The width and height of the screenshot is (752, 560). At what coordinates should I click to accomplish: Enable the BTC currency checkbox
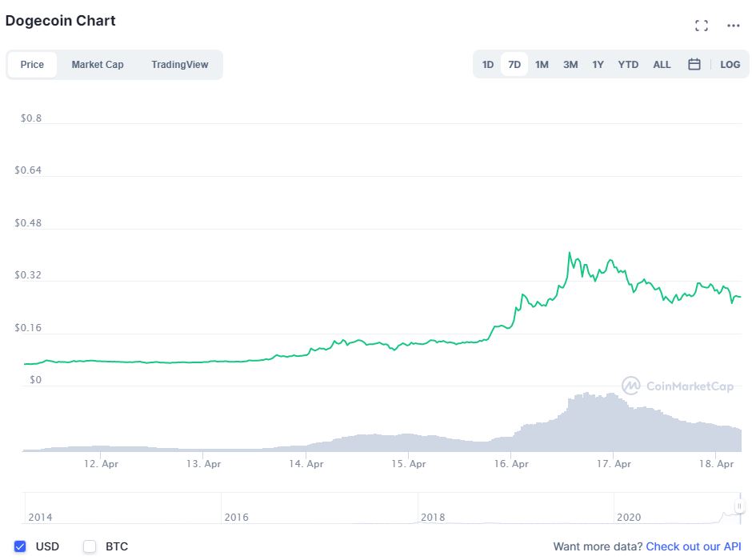pos(90,546)
